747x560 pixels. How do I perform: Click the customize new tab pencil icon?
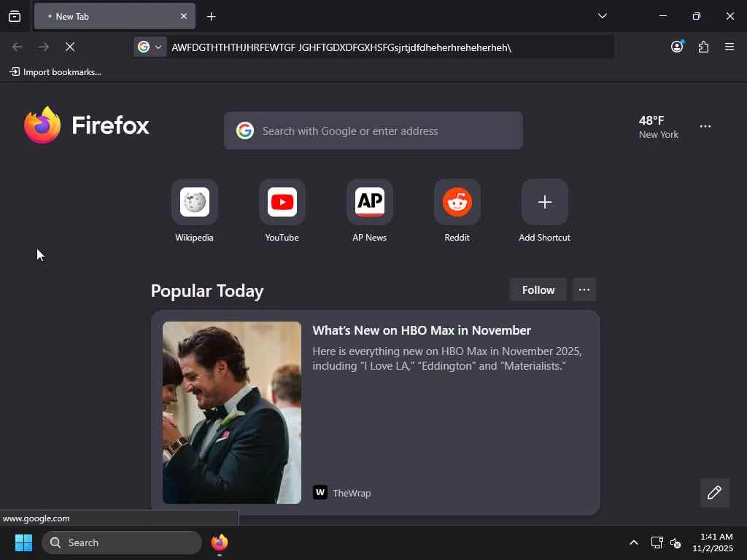pyautogui.click(x=714, y=492)
